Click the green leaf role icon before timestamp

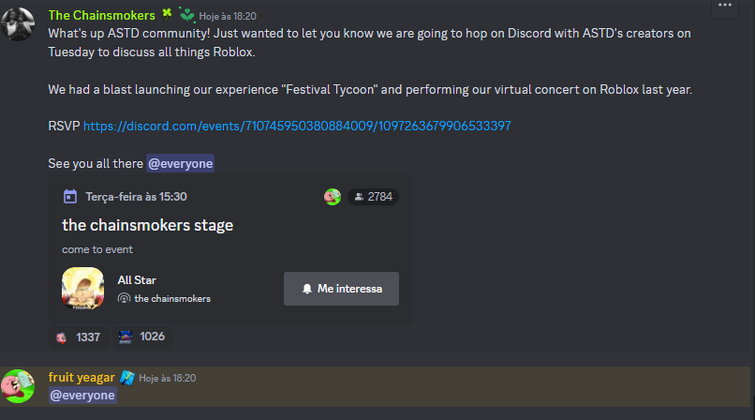click(187, 15)
